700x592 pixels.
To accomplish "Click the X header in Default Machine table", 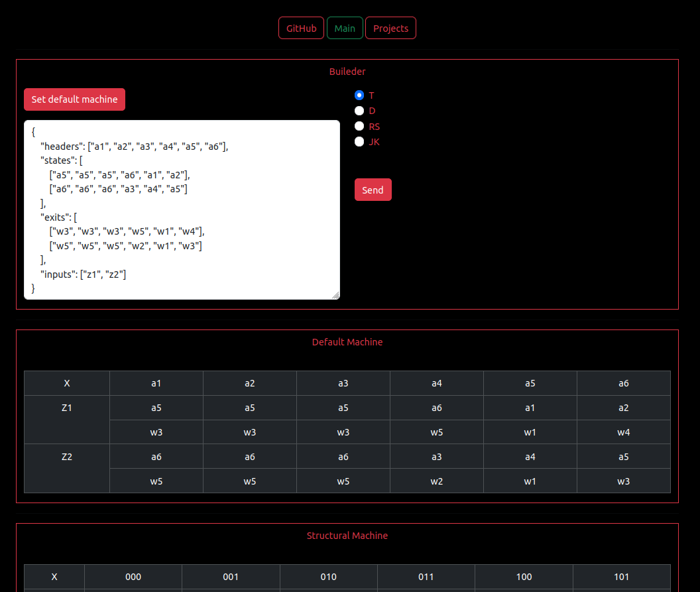I will (x=67, y=383).
